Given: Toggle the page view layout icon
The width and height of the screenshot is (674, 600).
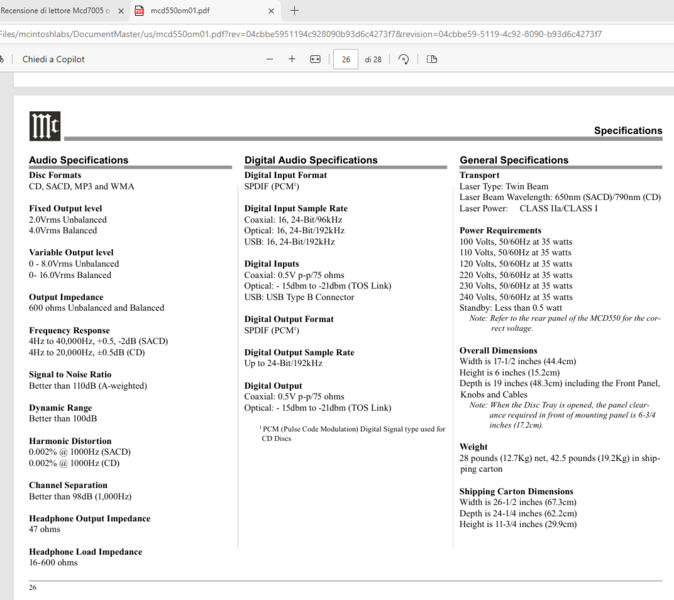Looking at the screenshot, I should tap(432, 59).
